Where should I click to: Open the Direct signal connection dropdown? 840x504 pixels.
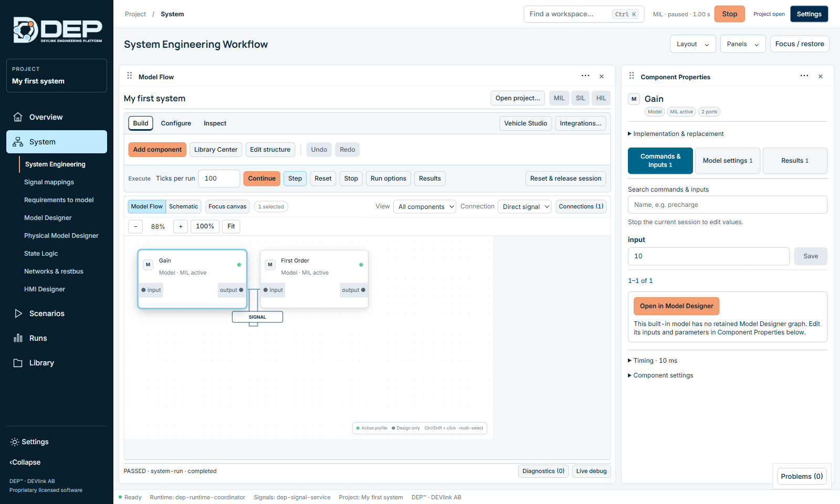point(524,207)
